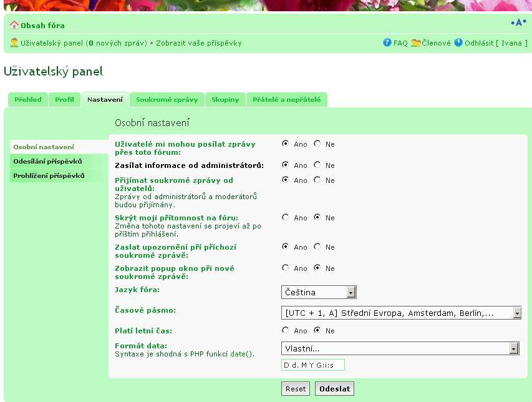Choose Ne for administrator information emails

(317, 165)
